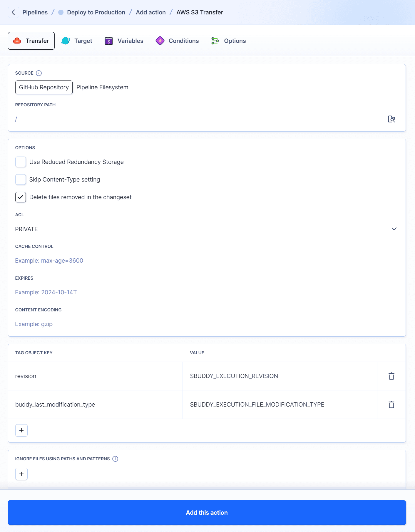
Task: Switch to the Target tab
Action: pyautogui.click(x=83, y=41)
